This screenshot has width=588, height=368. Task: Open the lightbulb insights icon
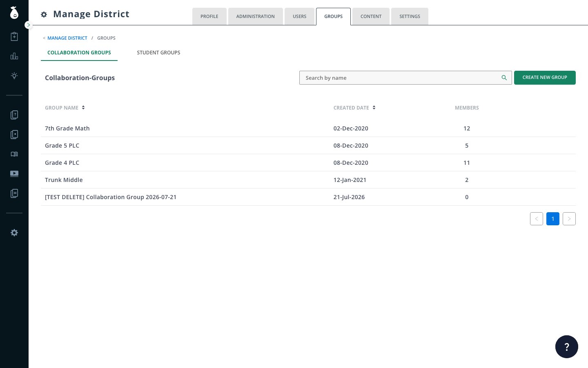coord(14,76)
